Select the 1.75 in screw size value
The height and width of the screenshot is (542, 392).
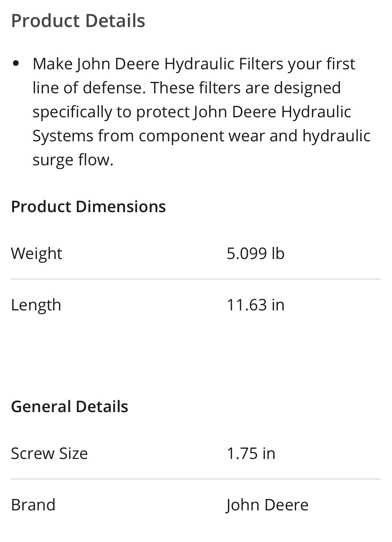[x=251, y=454]
